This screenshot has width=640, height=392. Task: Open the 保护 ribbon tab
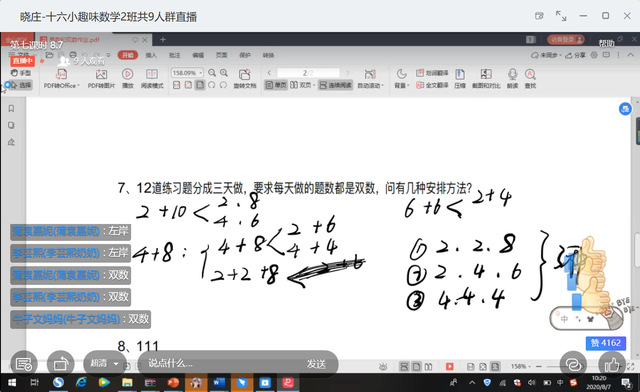coord(244,55)
